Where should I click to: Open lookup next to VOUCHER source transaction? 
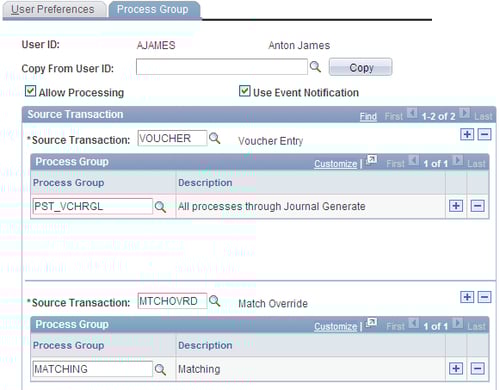pyautogui.click(x=214, y=138)
